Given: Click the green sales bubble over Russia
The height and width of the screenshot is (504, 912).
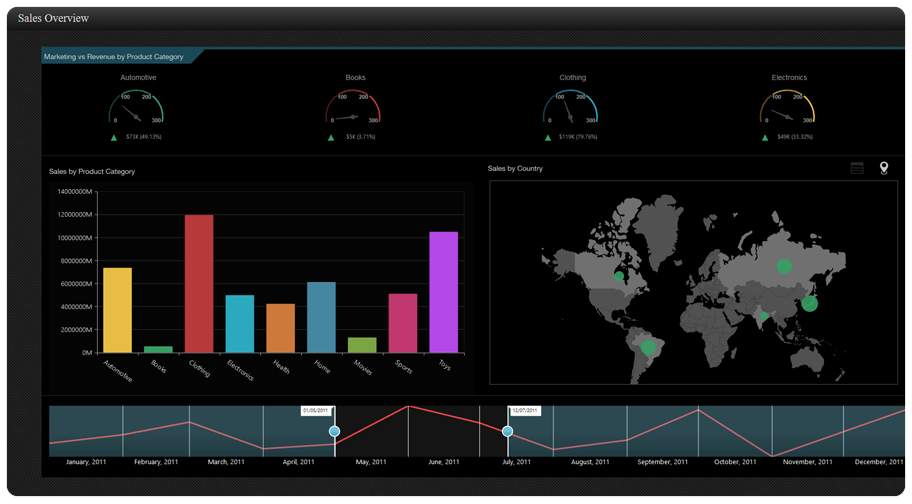Looking at the screenshot, I should [x=784, y=266].
